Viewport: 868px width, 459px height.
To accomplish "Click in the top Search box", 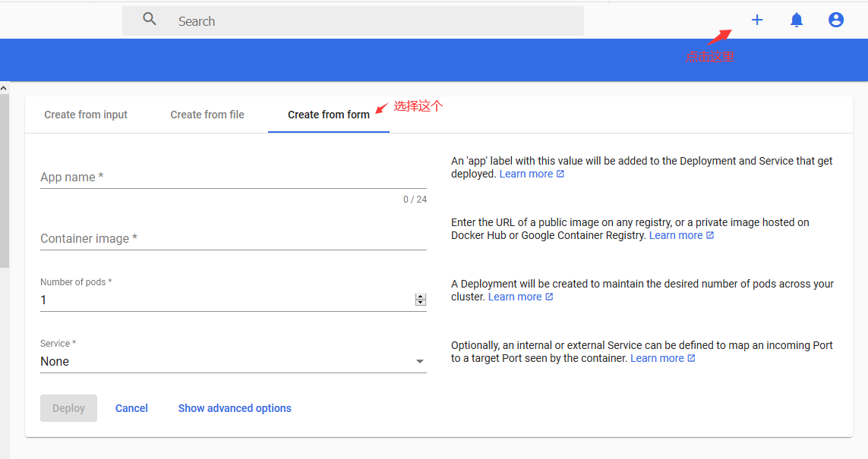I will click(372, 21).
